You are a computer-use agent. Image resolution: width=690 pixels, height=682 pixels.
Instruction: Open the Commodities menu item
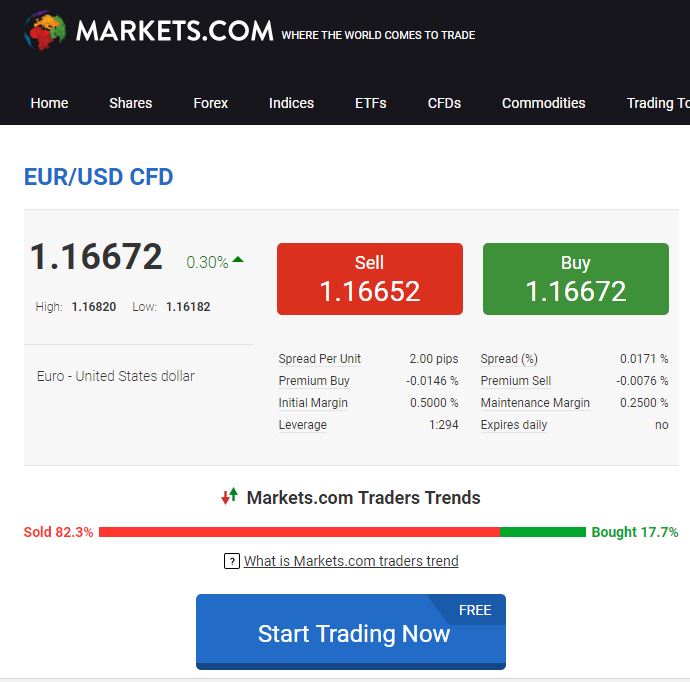click(543, 103)
